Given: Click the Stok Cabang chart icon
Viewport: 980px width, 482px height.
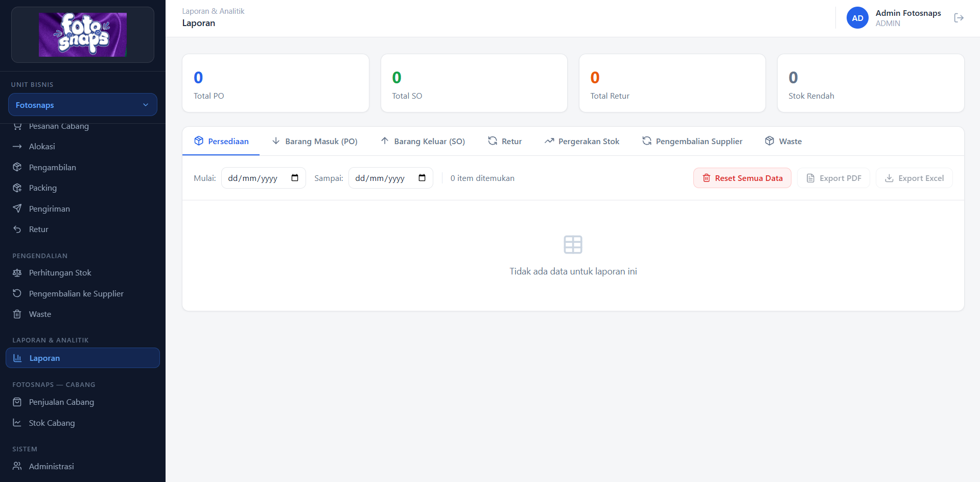Looking at the screenshot, I should 17,423.
